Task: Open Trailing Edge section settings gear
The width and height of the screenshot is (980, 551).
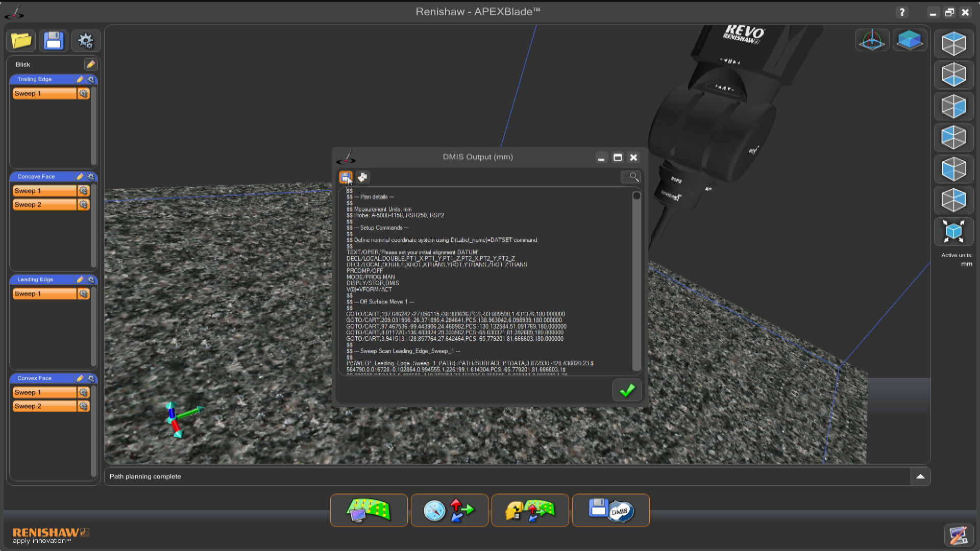Action: 91,80
